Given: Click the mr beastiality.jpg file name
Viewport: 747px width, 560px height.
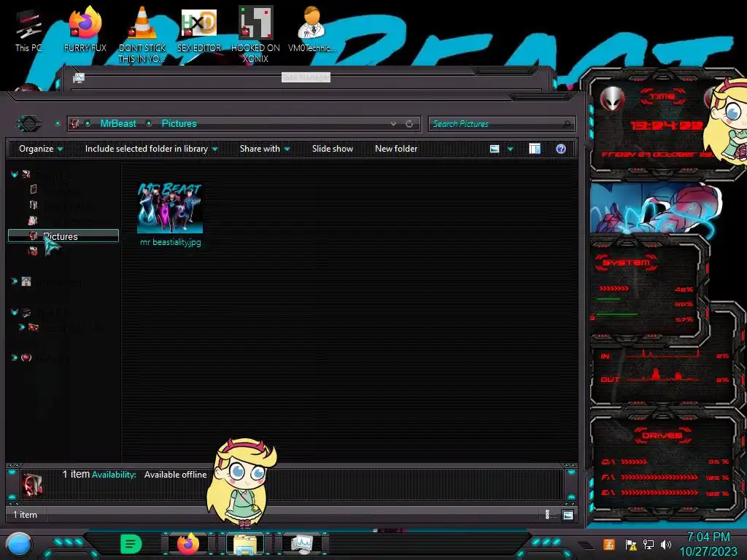Looking at the screenshot, I should point(171,242).
